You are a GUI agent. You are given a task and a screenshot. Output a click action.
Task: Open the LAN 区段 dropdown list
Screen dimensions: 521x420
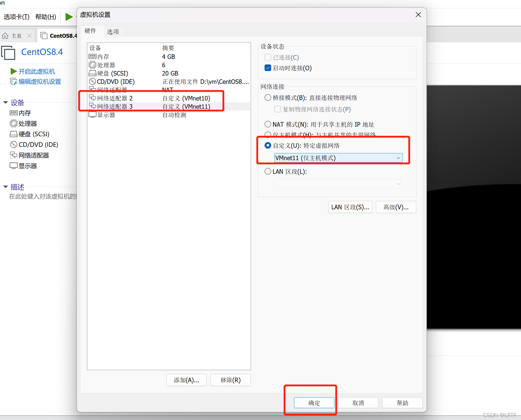pos(338,184)
